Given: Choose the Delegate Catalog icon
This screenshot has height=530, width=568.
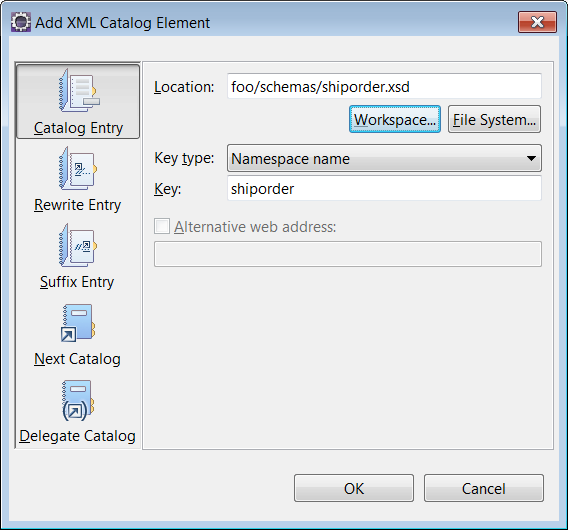Looking at the screenshot, I should click(x=78, y=400).
